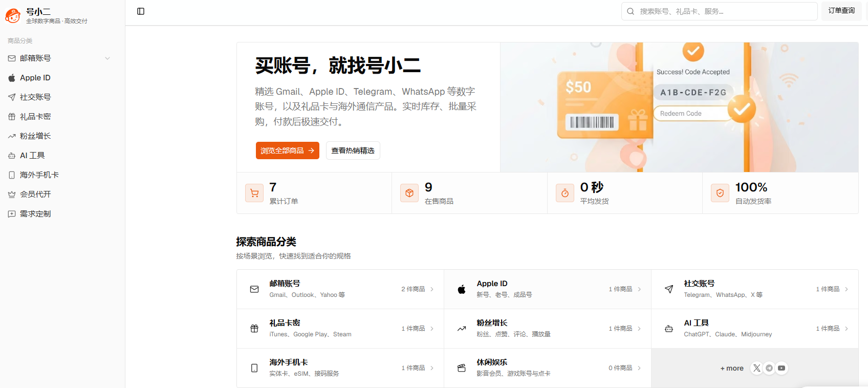Open the 休闲娱乐 category card
The width and height of the screenshot is (868, 388).
[548, 368]
